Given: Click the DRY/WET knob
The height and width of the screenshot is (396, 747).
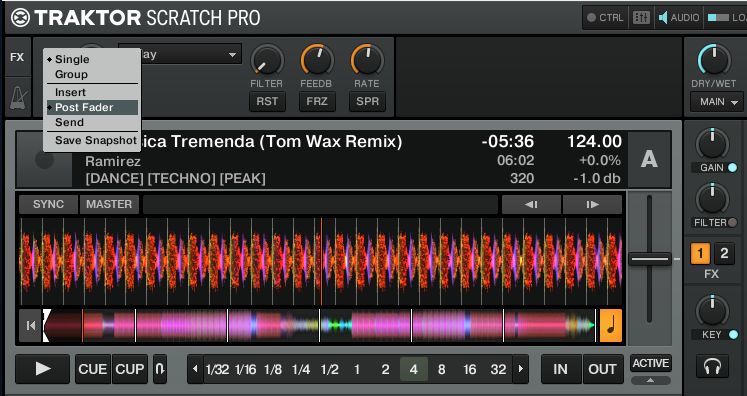Looking at the screenshot, I should [x=714, y=61].
